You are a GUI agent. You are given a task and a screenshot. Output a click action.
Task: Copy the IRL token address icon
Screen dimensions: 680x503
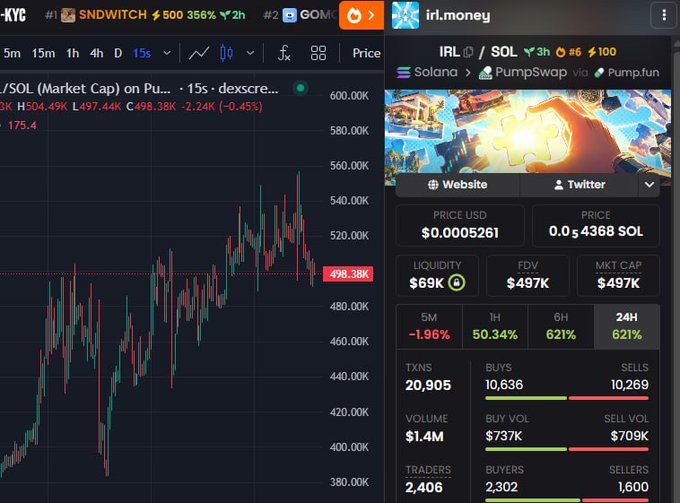pyautogui.click(x=468, y=52)
